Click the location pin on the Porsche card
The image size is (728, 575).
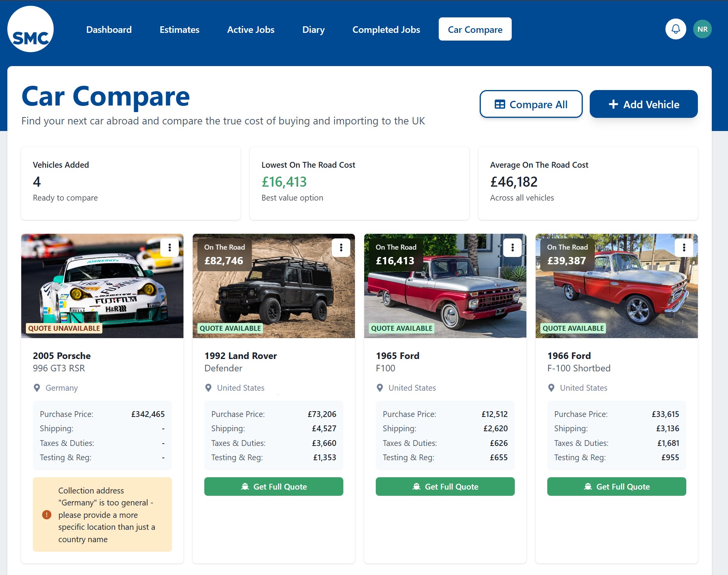[x=37, y=388]
